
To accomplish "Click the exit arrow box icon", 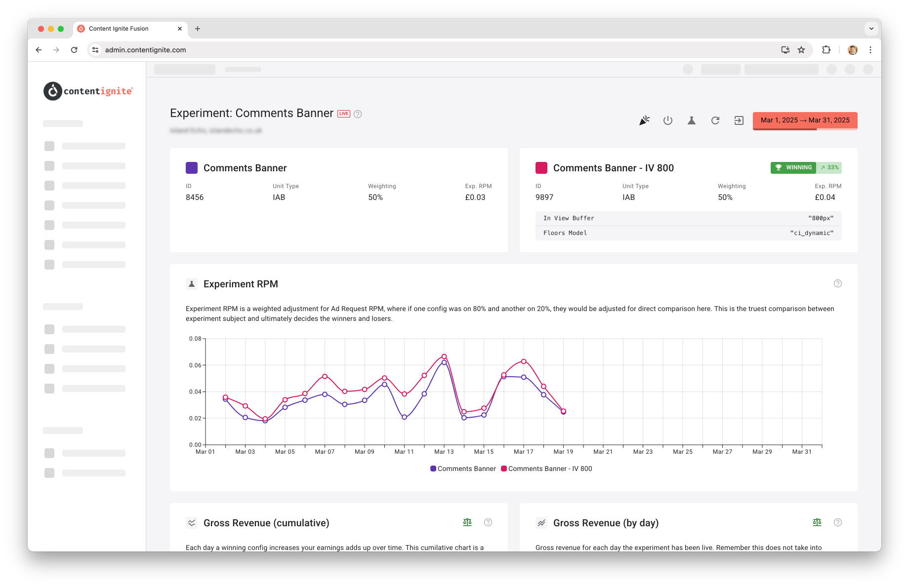I will pos(739,120).
